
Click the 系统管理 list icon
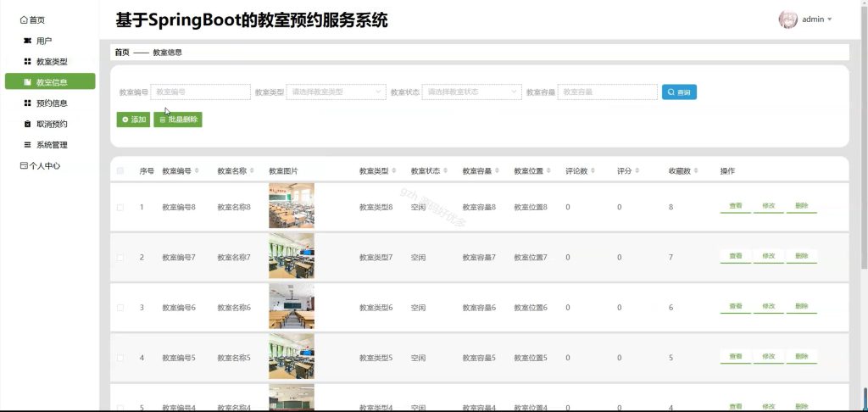point(28,144)
